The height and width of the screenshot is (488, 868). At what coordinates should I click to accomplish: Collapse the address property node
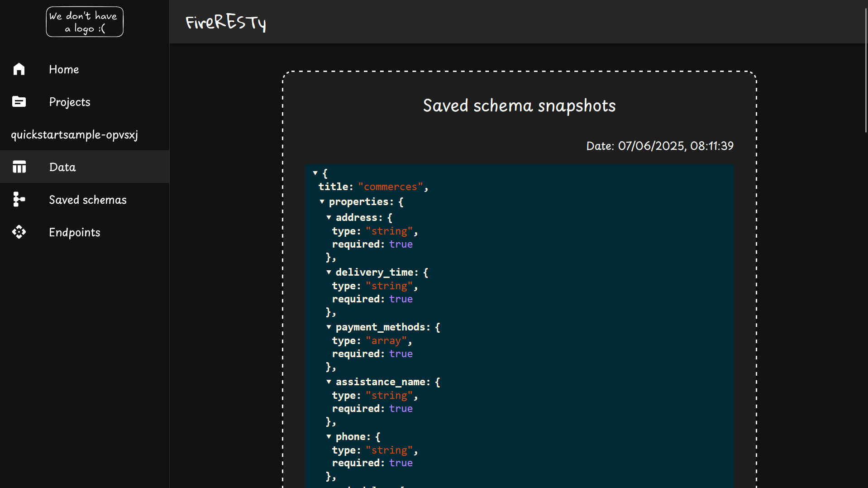329,218
